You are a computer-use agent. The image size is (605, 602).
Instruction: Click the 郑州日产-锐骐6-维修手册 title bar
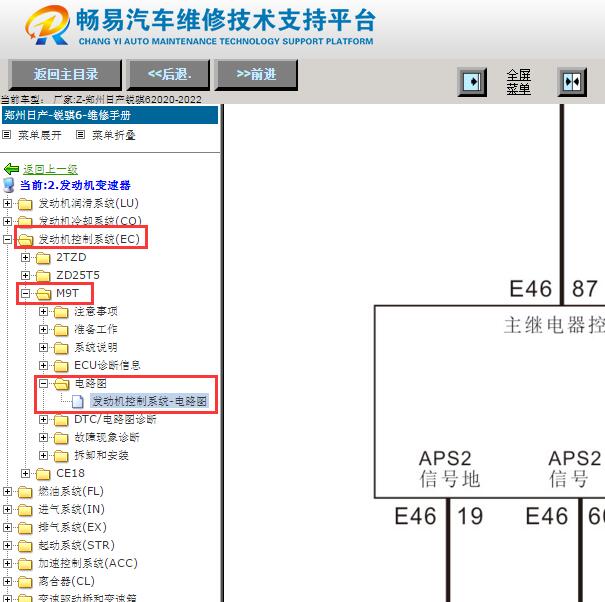(110, 115)
